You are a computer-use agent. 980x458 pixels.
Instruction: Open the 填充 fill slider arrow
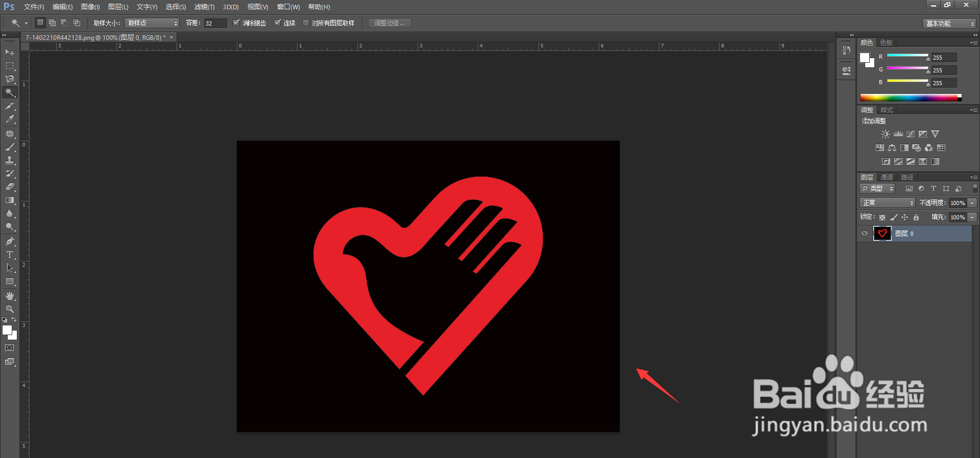(x=972, y=217)
